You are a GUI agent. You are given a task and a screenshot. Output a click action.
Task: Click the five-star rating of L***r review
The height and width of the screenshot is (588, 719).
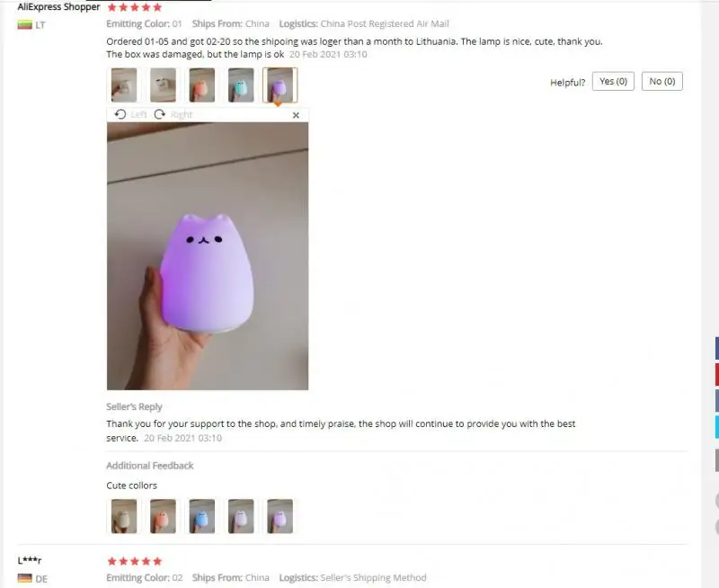point(134,561)
